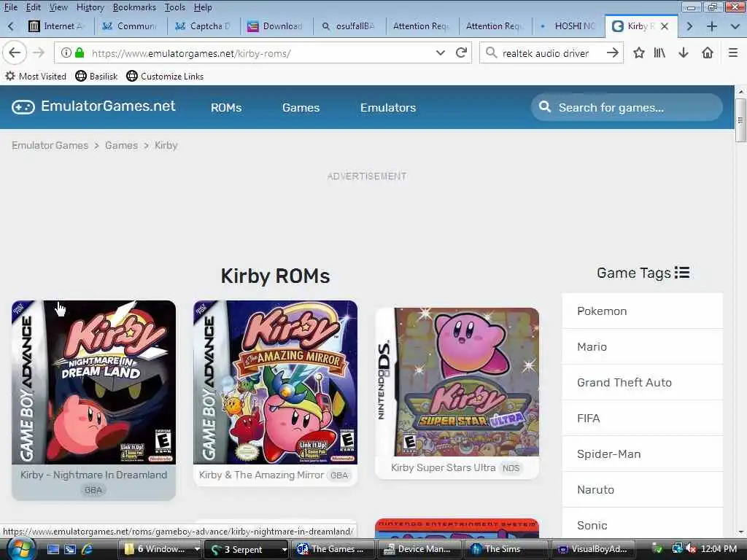Open the Basilisk bookmark
Image resolution: width=747 pixels, height=560 pixels.
pyautogui.click(x=97, y=76)
